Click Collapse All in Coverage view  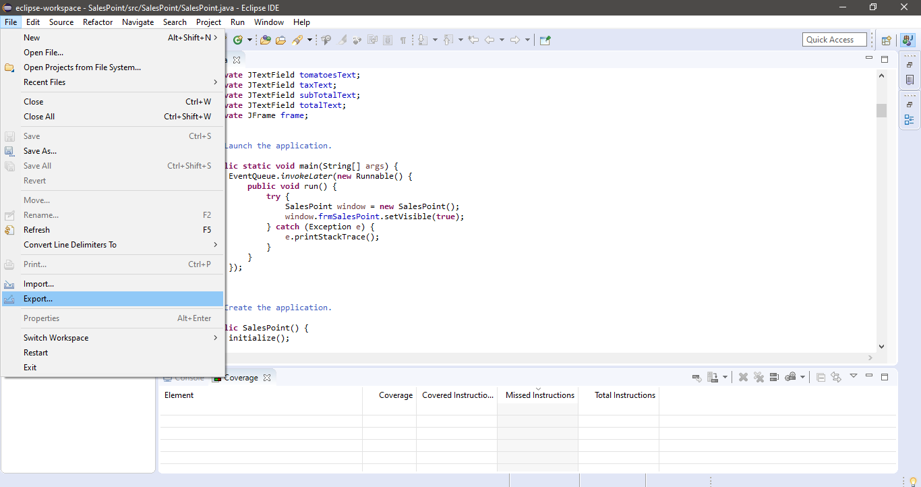(821, 377)
